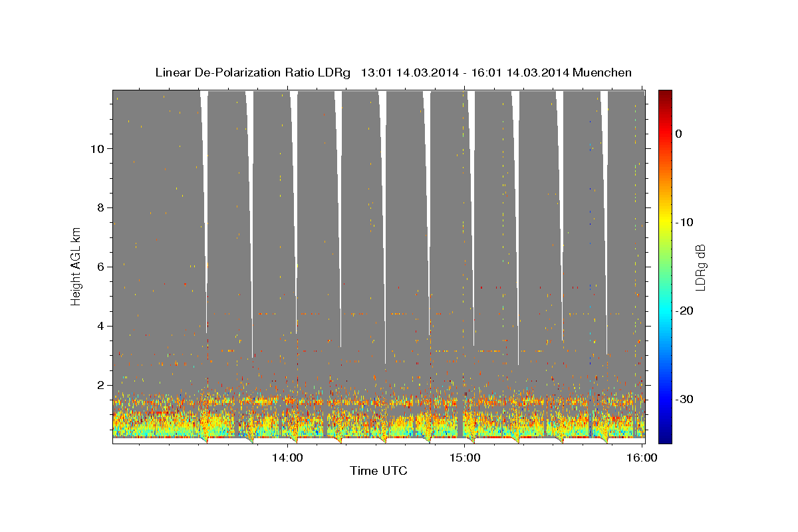
Task: Click the '15:00' time tick label
Action: point(465,458)
